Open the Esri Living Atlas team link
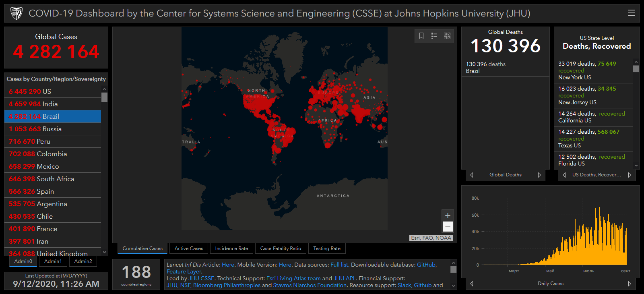Viewport: 644px width, 294px height. point(293,278)
